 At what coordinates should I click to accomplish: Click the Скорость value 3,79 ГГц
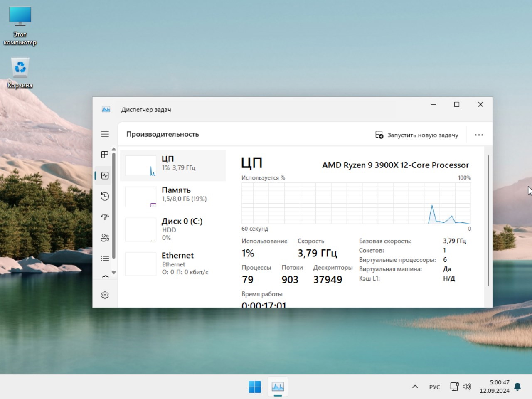(x=317, y=253)
